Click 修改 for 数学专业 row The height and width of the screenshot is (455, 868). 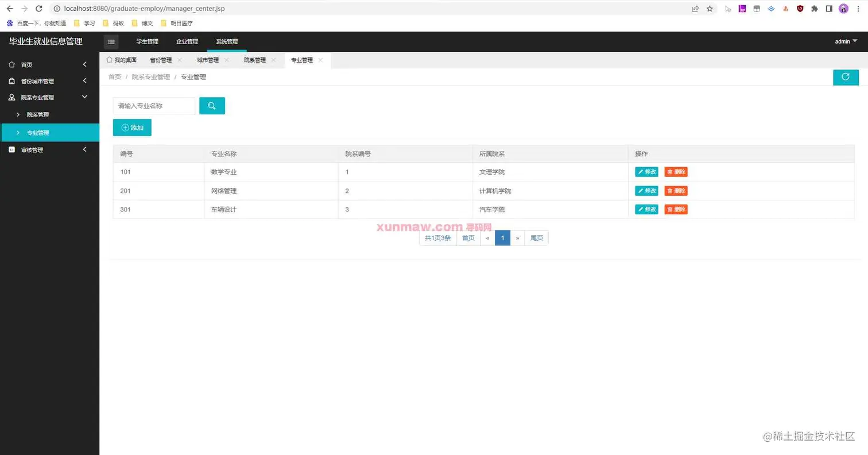[x=646, y=172]
